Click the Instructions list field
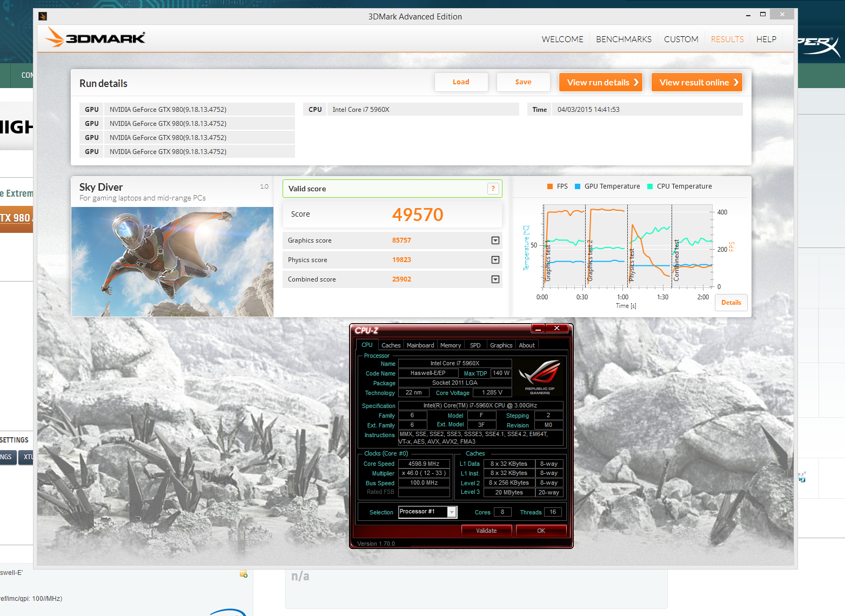845x616 pixels. [480, 438]
